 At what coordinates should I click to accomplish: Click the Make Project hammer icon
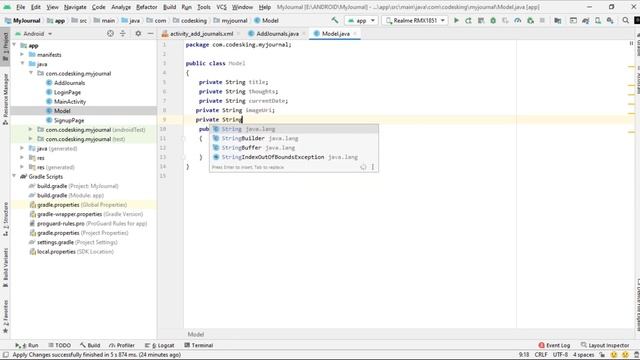[335, 20]
